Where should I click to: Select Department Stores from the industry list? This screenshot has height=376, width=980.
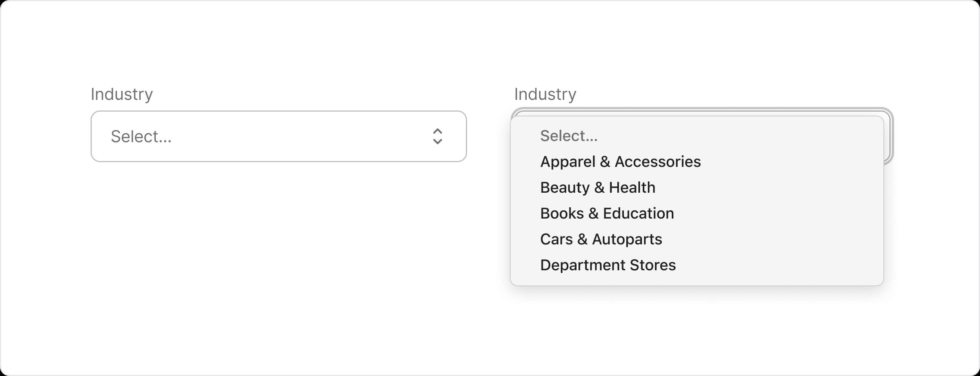[x=607, y=265]
